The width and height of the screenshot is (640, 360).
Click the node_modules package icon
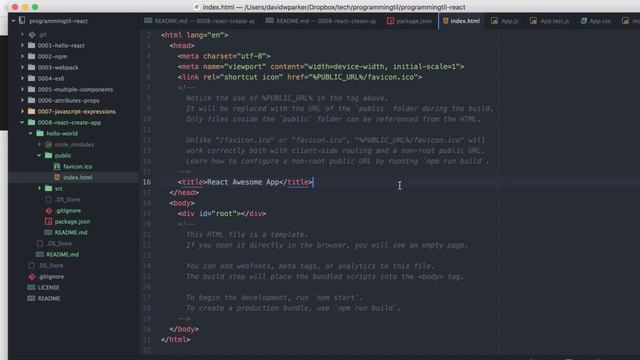[x=49, y=144]
